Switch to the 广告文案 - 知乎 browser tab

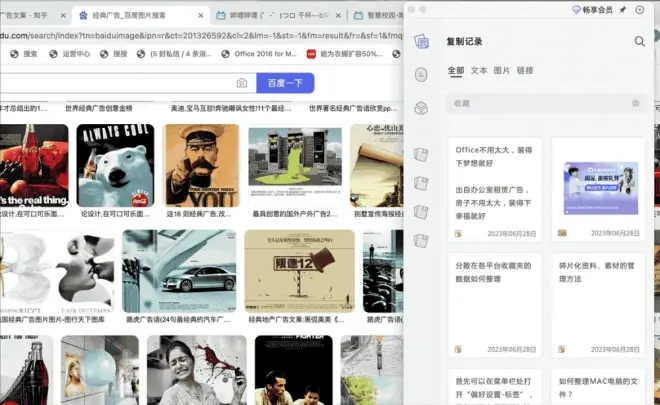[x=32, y=16]
